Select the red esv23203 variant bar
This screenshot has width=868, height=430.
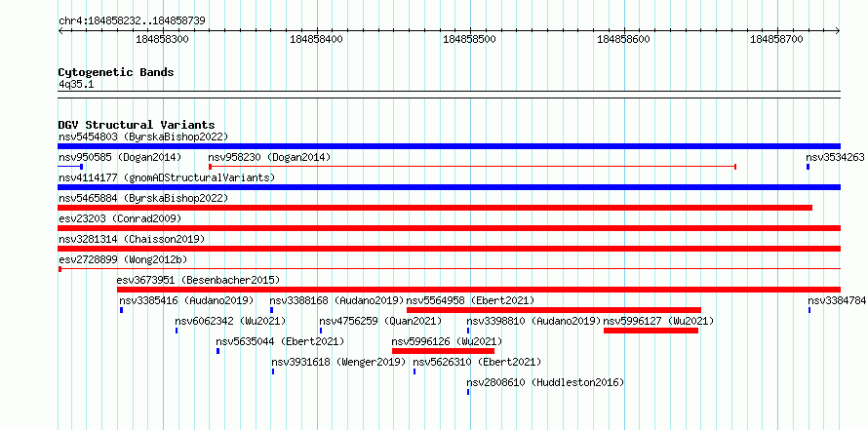[x=449, y=228]
